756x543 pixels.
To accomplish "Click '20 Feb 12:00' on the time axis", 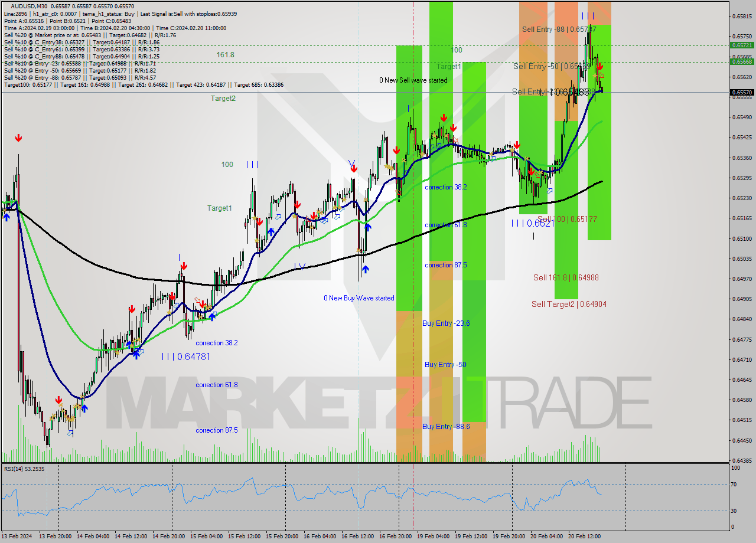I will (584, 537).
